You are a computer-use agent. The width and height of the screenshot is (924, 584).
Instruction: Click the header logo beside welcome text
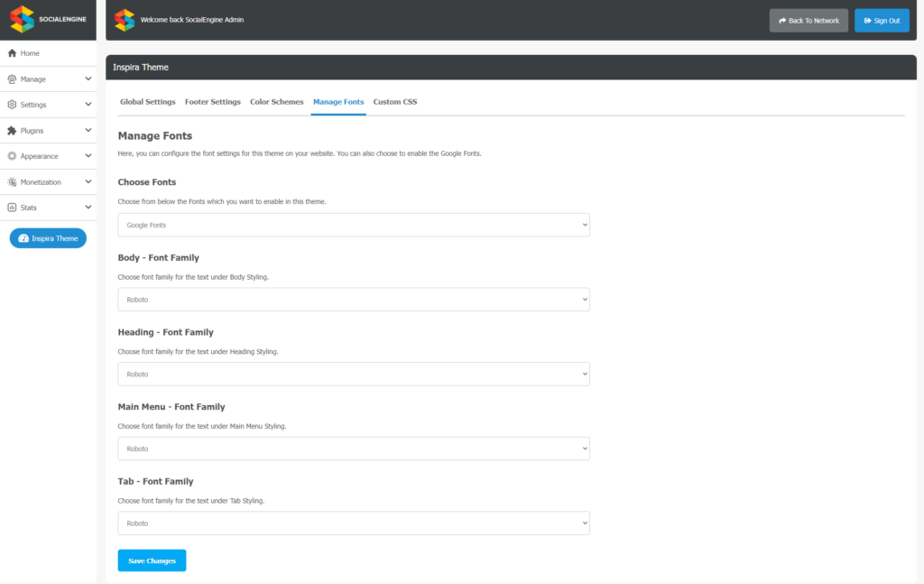pyautogui.click(x=125, y=20)
